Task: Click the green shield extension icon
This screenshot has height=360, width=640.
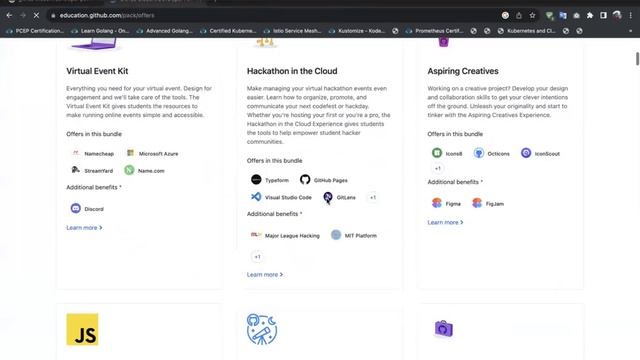Action: 549,16
